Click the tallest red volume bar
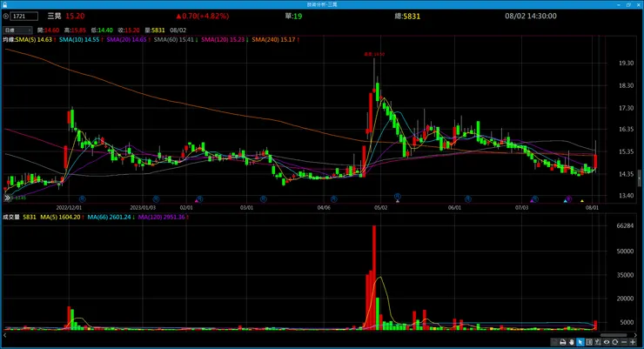Screen dimensions: 644x349 (374, 277)
